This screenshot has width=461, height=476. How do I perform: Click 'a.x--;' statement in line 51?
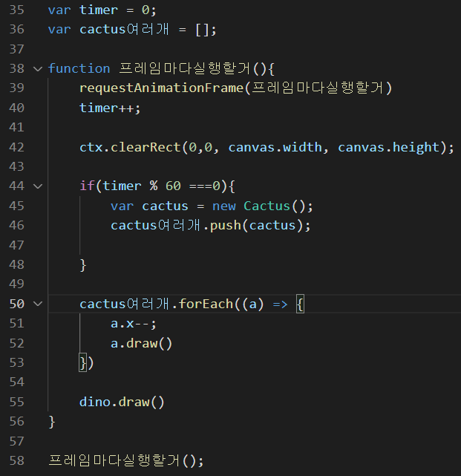tap(134, 324)
